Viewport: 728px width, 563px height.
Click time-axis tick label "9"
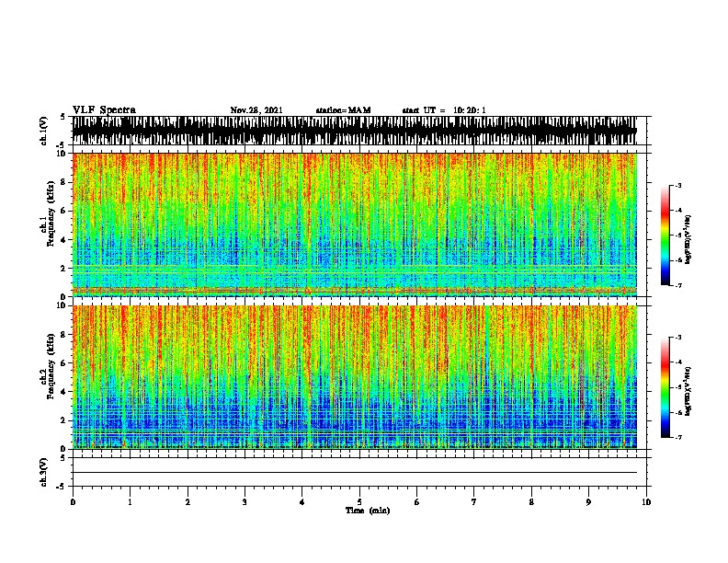588,502
